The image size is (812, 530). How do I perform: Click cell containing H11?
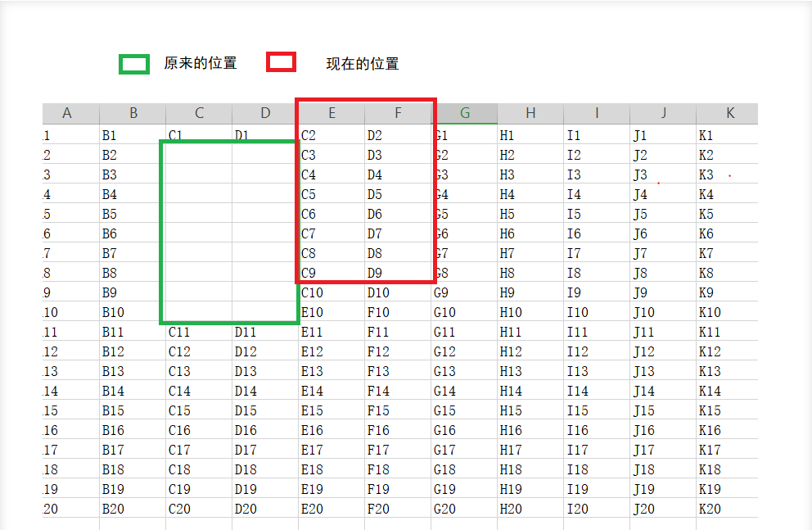point(530,332)
